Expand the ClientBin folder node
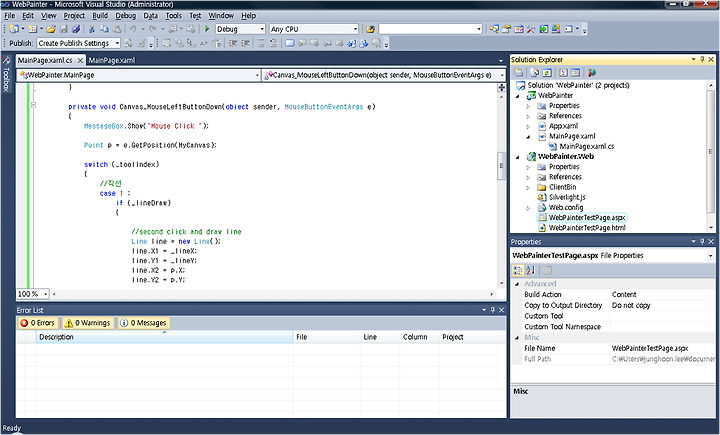The height and width of the screenshot is (435, 720). point(529,187)
